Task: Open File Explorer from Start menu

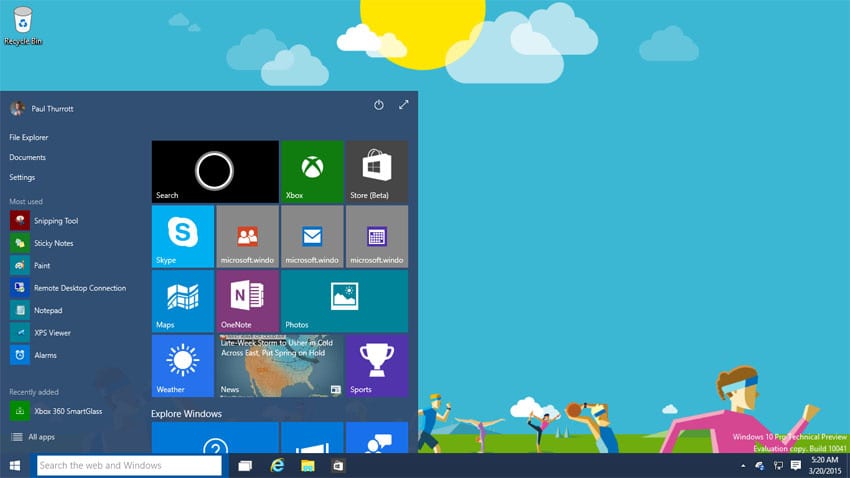Action: pos(29,137)
